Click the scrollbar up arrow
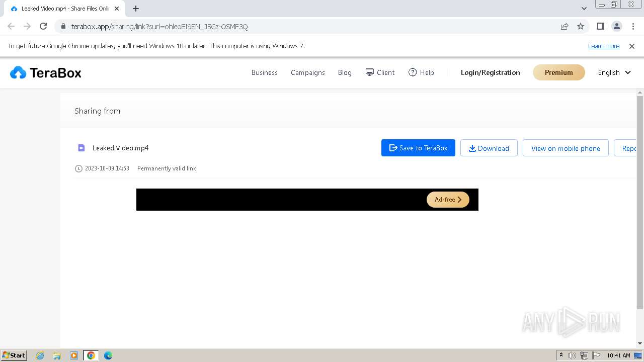This screenshot has width=644, height=362. tap(640, 92)
